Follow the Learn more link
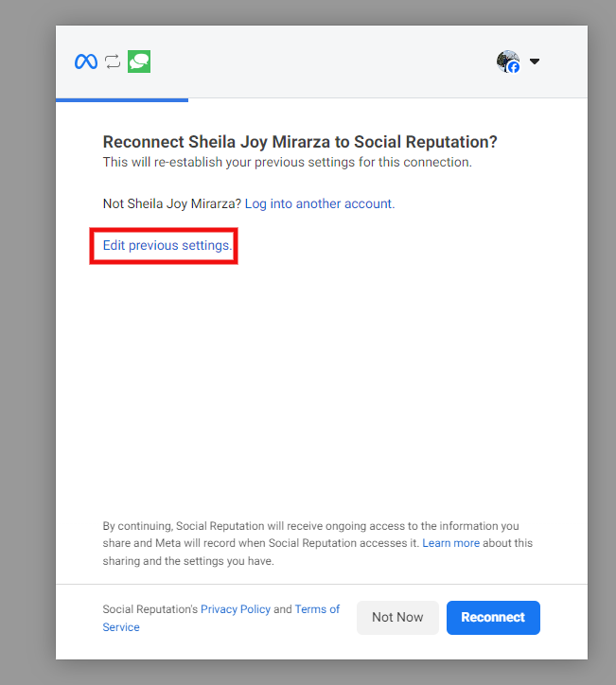Image resolution: width=616 pixels, height=685 pixels. 450,543
